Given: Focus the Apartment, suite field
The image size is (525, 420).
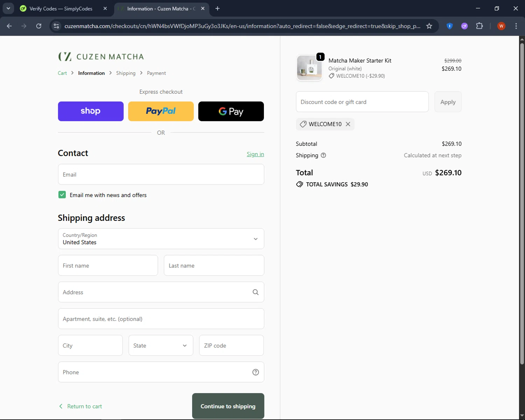Looking at the screenshot, I should pos(161,318).
